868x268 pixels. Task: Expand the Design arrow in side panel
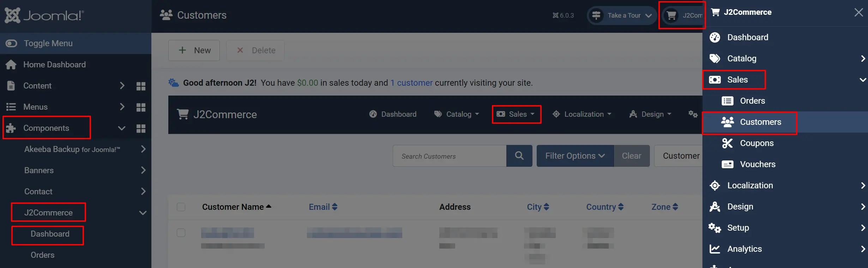[863, 207]
